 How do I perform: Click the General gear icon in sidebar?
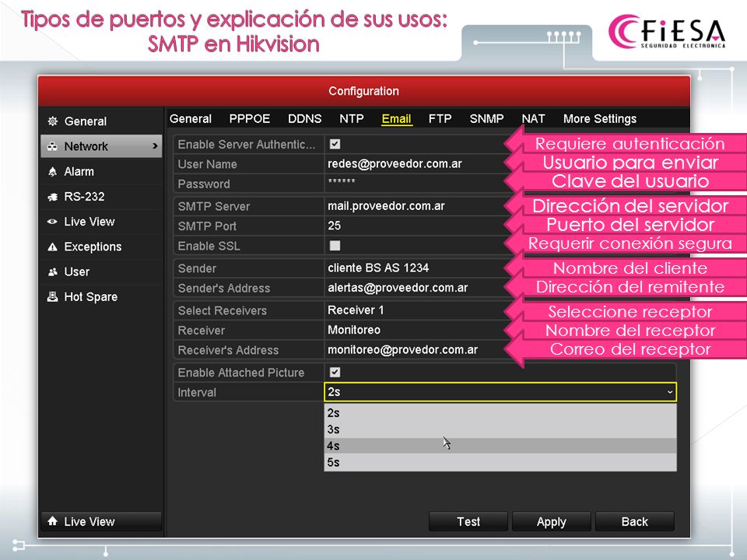tap(52, 121)
